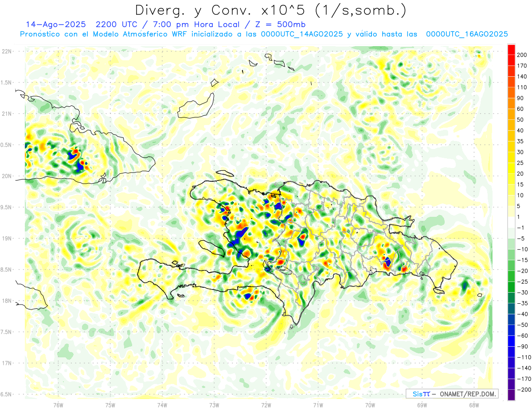
Task: Click the '-5' colorbar label
Action: coord(521,239)
